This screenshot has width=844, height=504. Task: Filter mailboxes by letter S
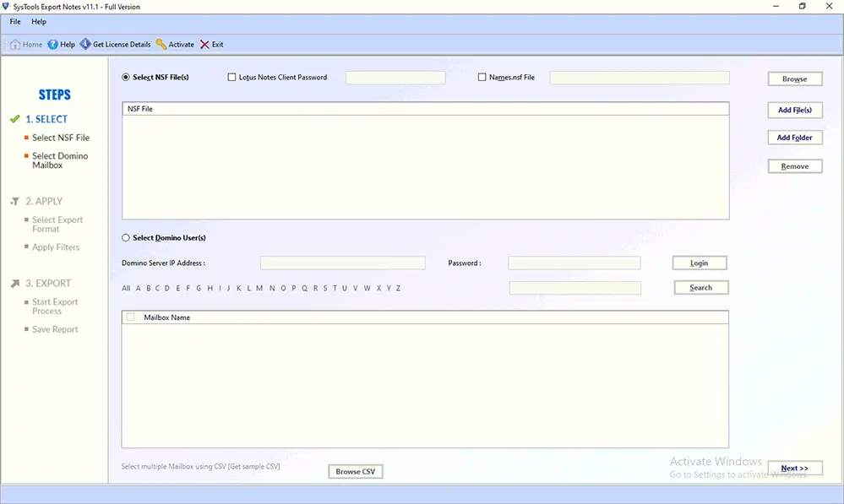click(x=325, y=289)
